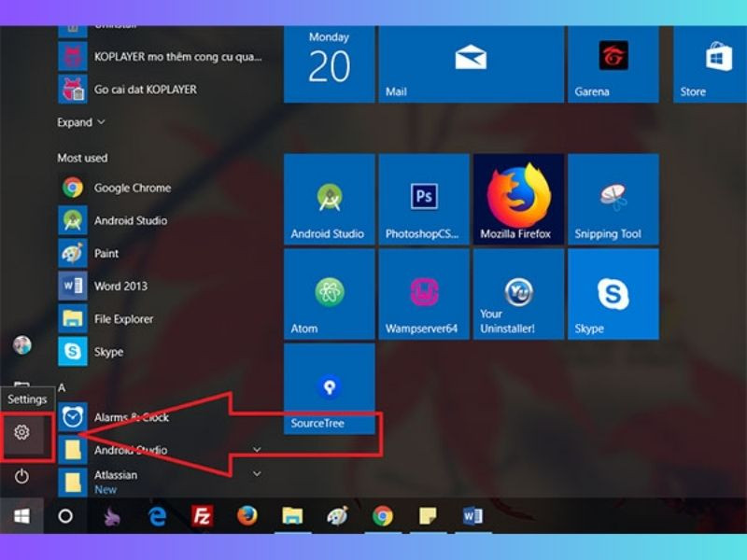Launch Android Studio from Most used list
This screenshot has height=560, width=747.
point(113,220)
